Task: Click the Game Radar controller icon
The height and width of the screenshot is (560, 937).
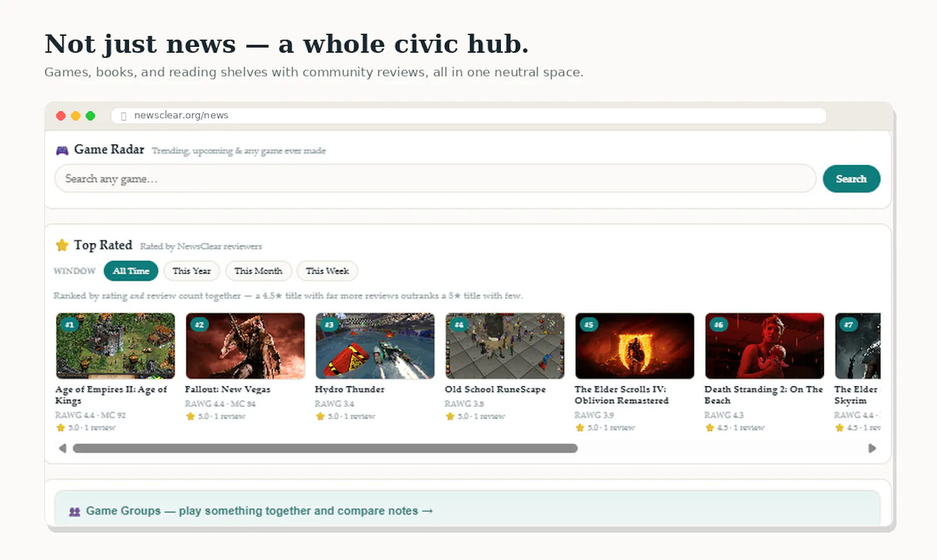Action: tap(62, 150)
